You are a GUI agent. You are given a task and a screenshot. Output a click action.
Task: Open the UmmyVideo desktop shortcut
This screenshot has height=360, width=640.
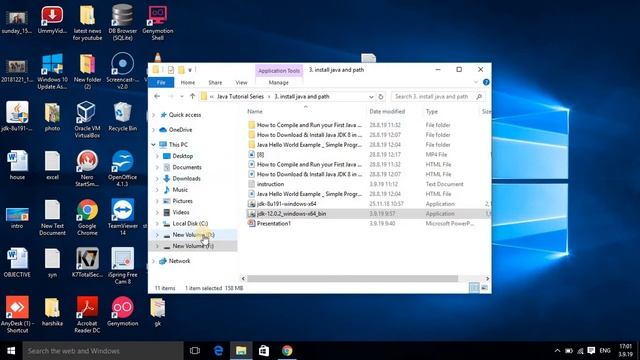click(52, 20)
